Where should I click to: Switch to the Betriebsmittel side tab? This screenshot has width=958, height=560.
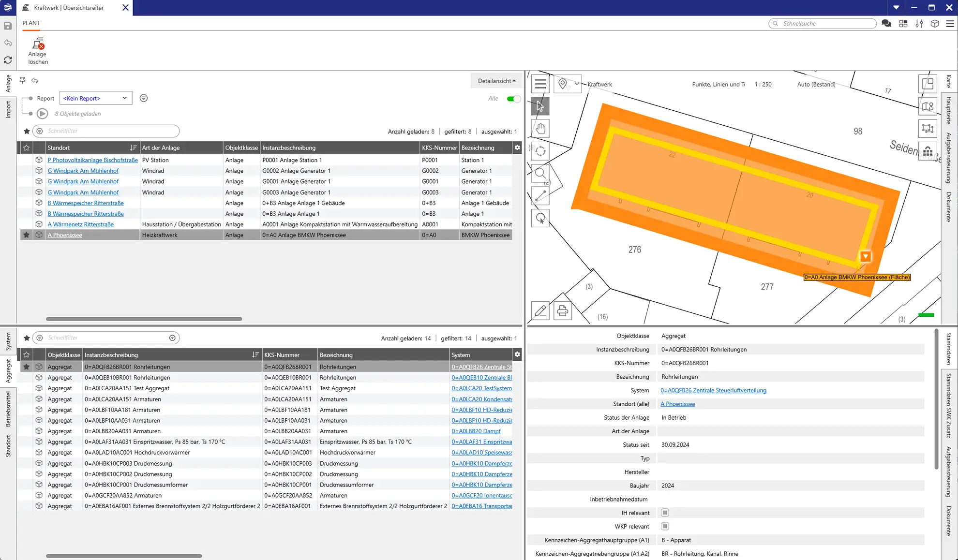8,409
